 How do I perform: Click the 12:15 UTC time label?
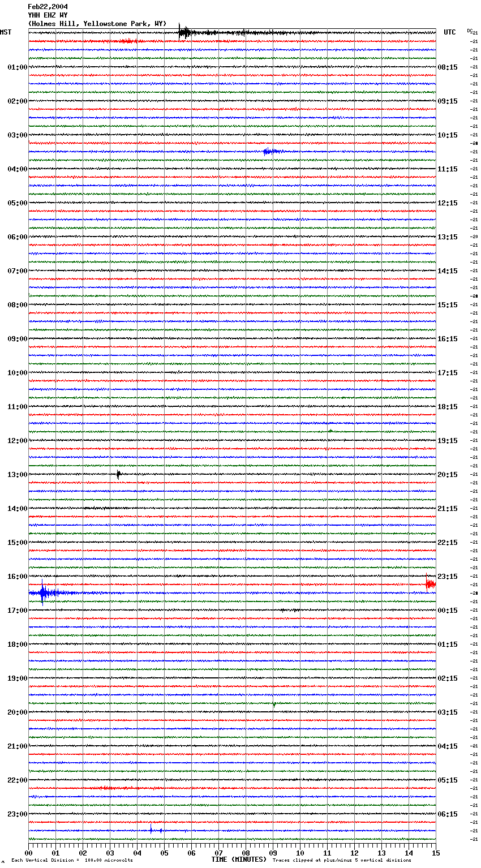point(448,203)
